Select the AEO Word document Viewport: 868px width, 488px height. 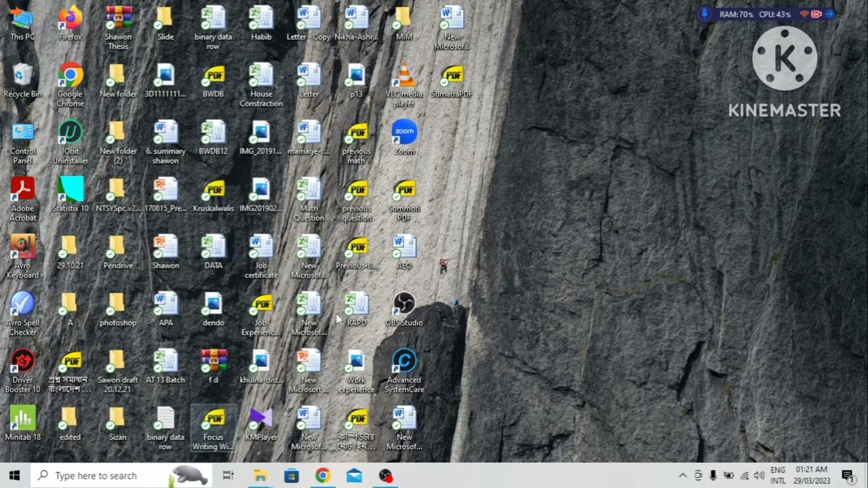(x=404, y=252)
